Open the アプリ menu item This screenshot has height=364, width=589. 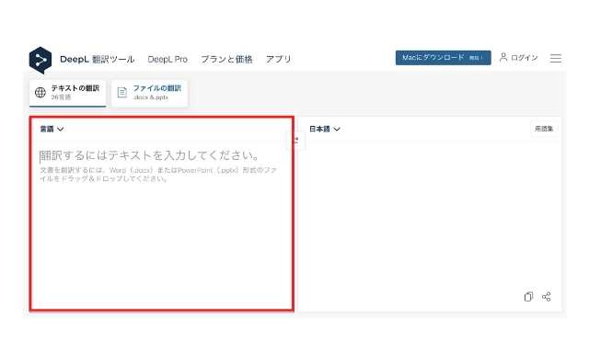click(278, 60)
